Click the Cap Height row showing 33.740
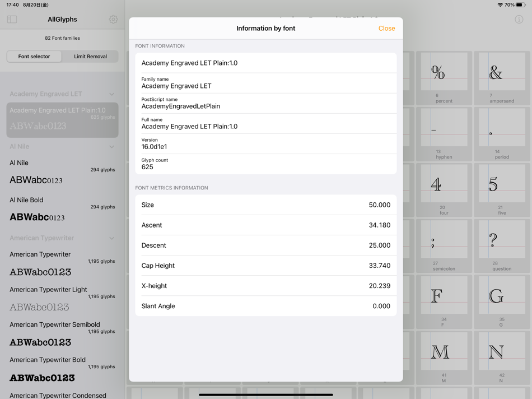532x399 pixels. (x=266, y=266)
